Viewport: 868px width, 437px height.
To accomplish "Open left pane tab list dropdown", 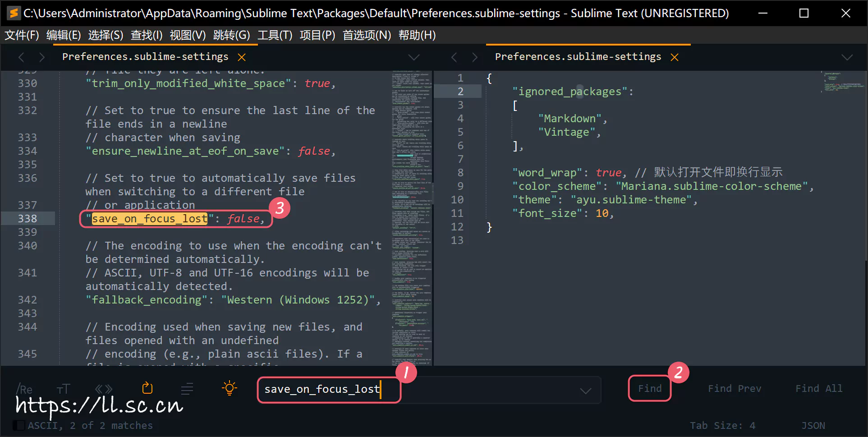I will (413, 57).
